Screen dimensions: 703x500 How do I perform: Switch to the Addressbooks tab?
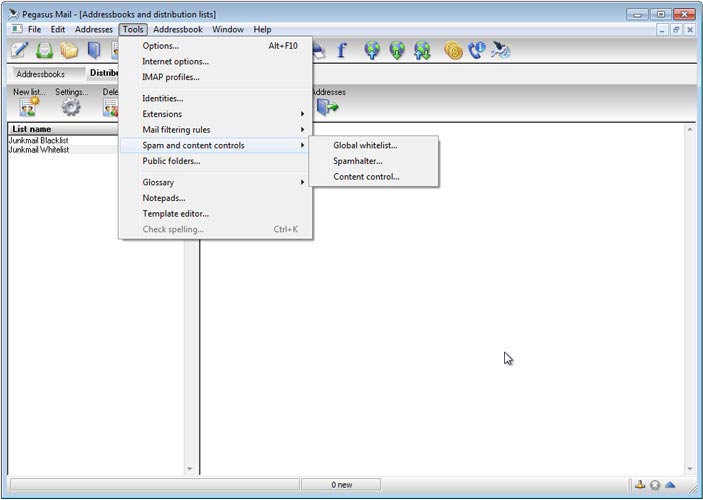tap(41, 74)
